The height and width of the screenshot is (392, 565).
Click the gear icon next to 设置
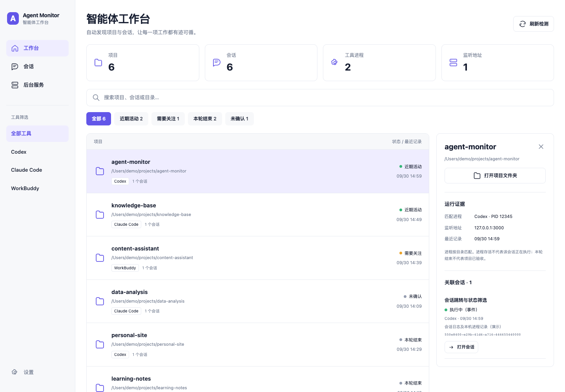pos(15,372)
